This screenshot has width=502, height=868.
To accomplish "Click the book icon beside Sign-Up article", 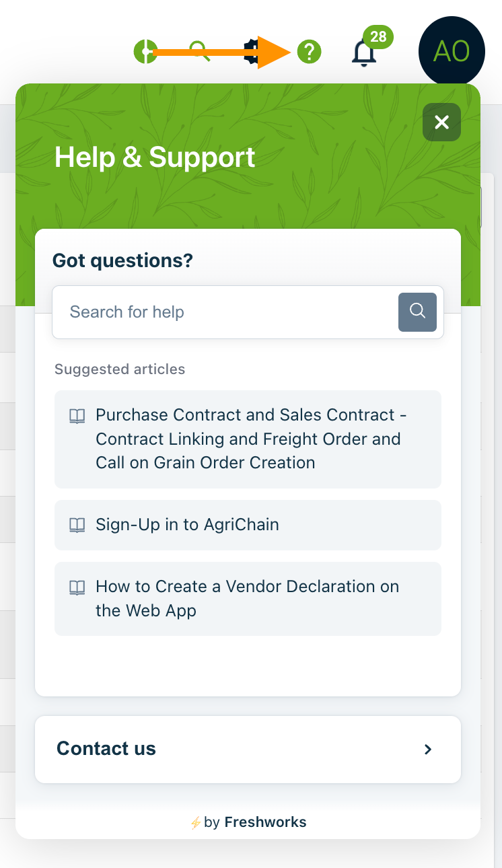I will coord(77,526).
